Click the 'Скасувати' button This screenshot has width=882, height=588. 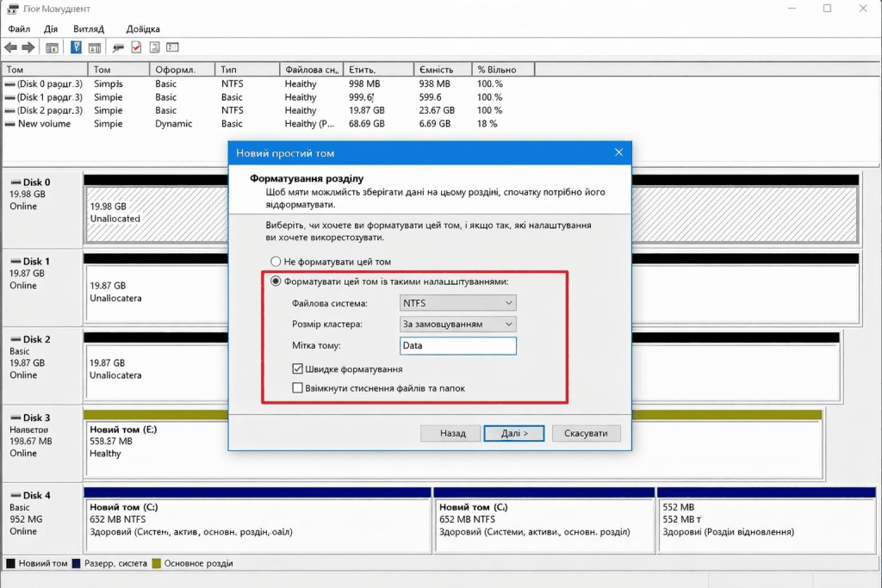click(586, 434)
